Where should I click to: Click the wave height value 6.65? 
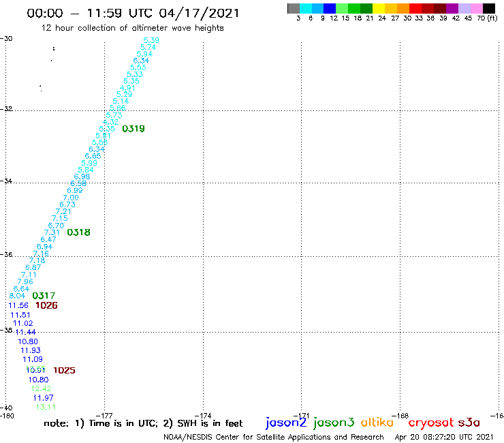tap(93, 156)
